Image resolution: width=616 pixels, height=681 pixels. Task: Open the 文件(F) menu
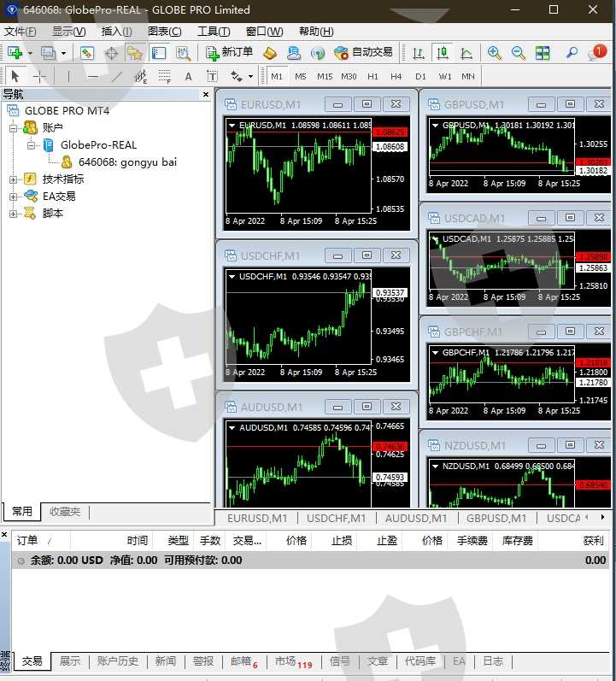(x=20, y=32)
